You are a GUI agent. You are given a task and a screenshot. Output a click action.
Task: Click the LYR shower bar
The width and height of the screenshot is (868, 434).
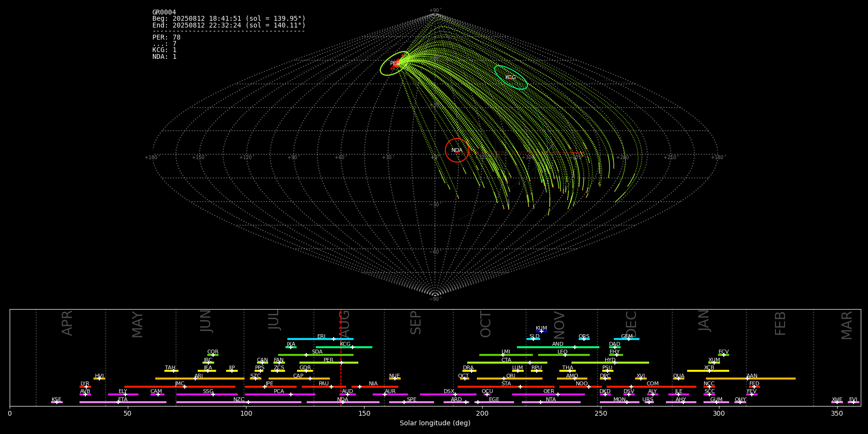pos(85,386)
